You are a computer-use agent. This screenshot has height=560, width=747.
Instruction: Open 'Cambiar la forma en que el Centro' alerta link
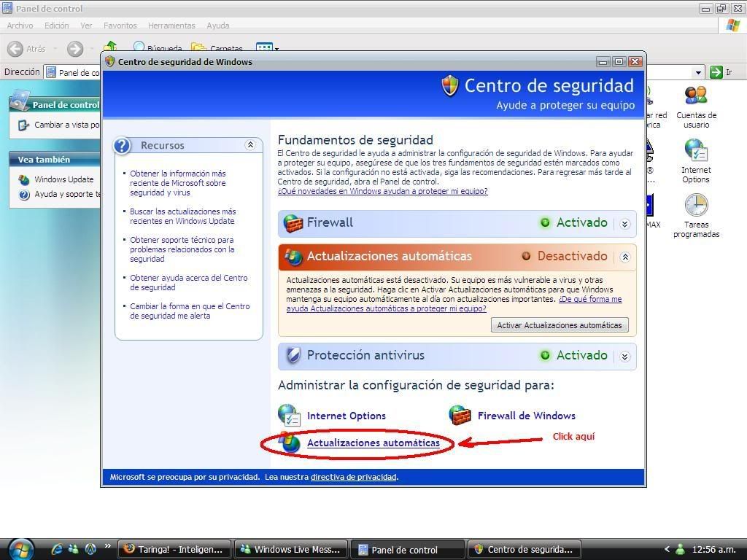pyautogui.click(x=190, y=311)
